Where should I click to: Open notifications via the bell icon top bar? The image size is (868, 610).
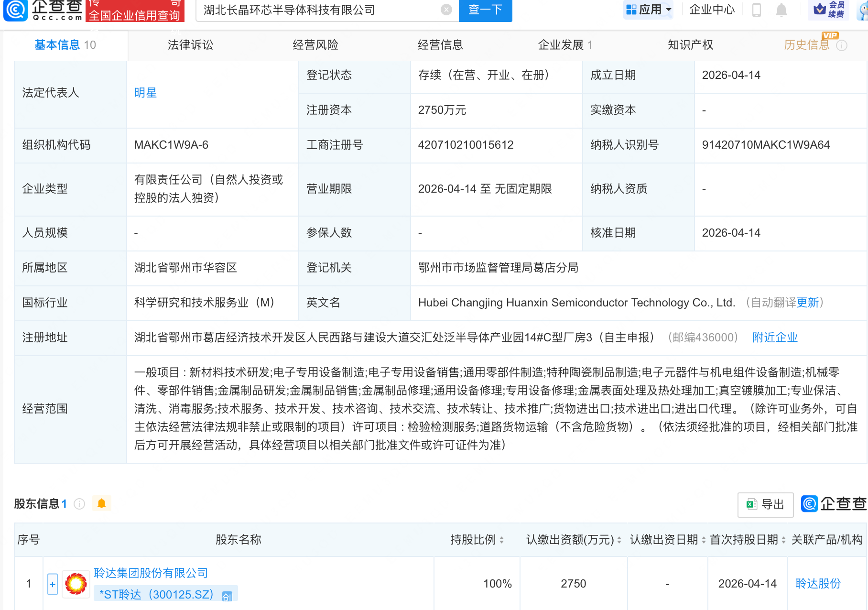click(x=781, y=11)
